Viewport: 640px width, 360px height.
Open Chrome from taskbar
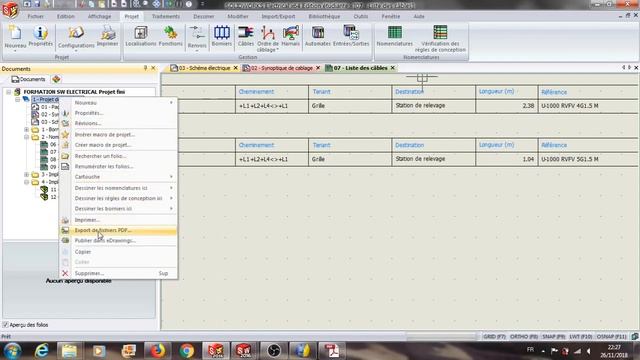click(x=187, y=351)
